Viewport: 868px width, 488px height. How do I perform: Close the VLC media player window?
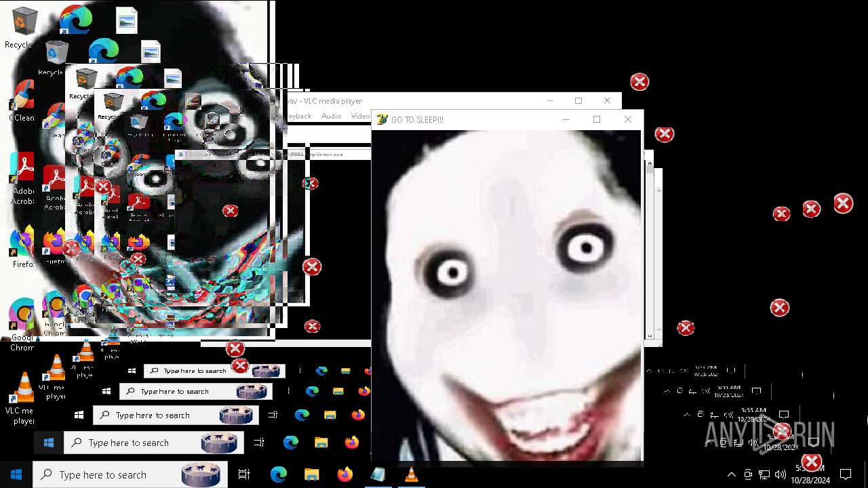tap(607, 101)
